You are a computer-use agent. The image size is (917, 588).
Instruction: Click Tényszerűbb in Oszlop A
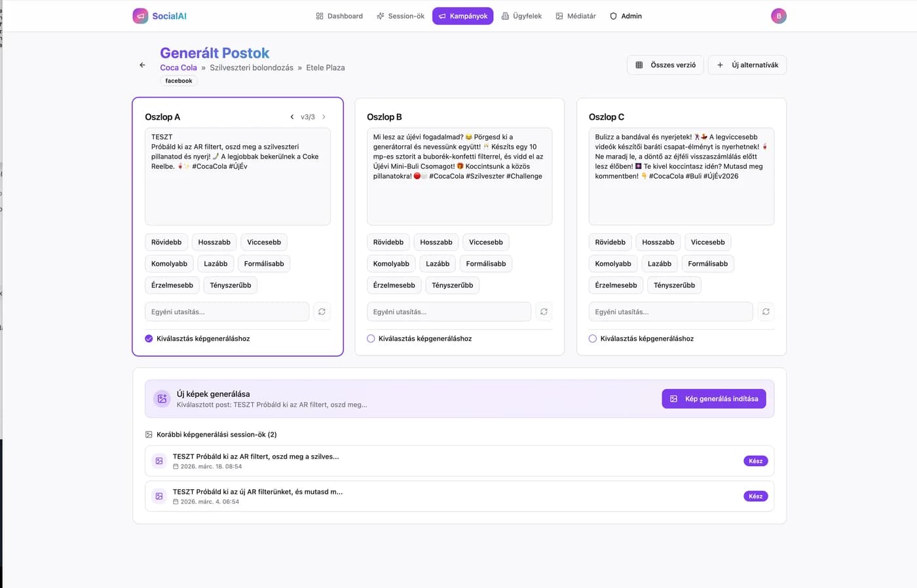pyautogui.click(x=231, y=285)
